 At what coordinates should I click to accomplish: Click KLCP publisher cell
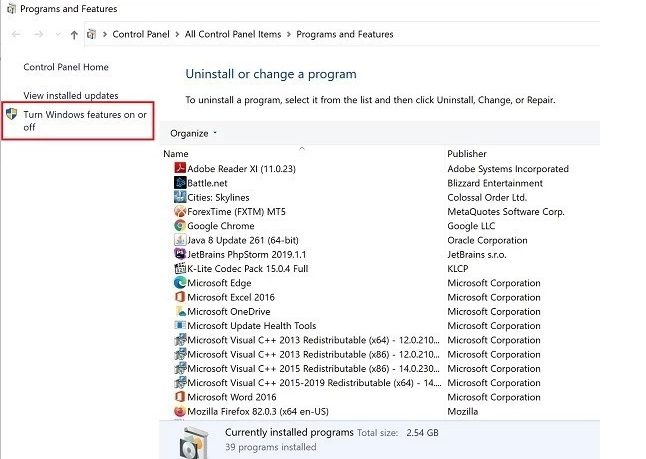click(458, 269)
